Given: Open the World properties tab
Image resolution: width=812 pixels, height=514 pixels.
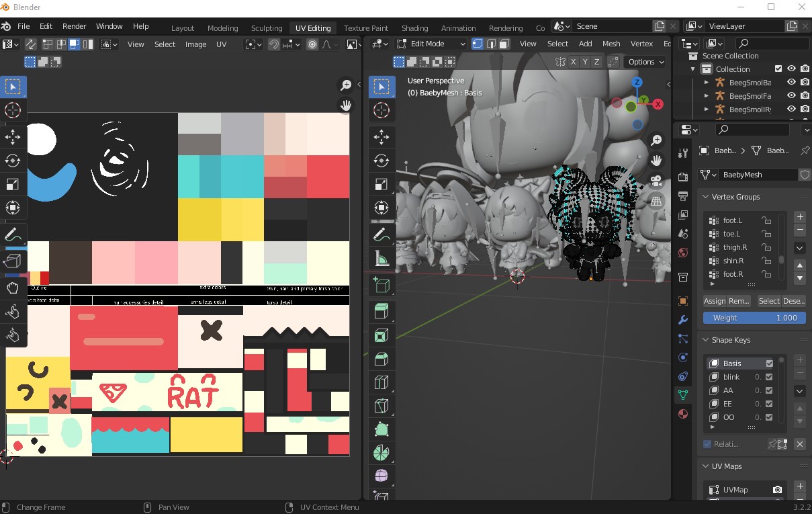Looking at the screenshot, I should tap(683, 253).
